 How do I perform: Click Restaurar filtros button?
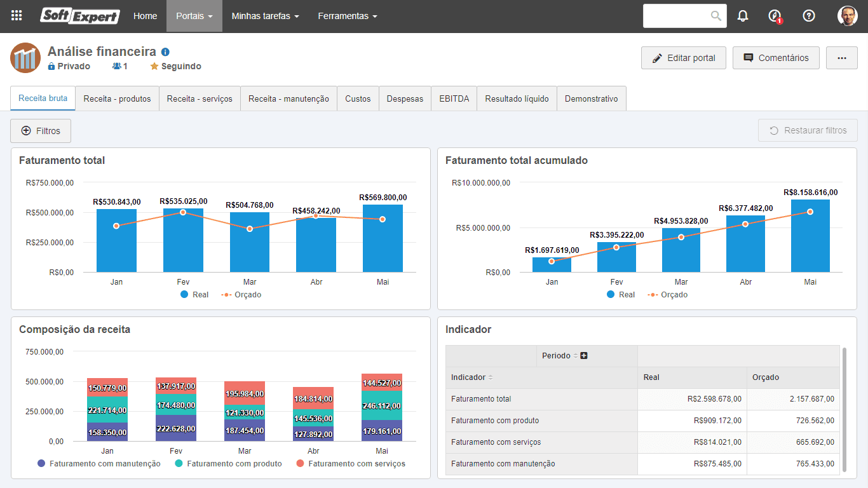[808, 131]
